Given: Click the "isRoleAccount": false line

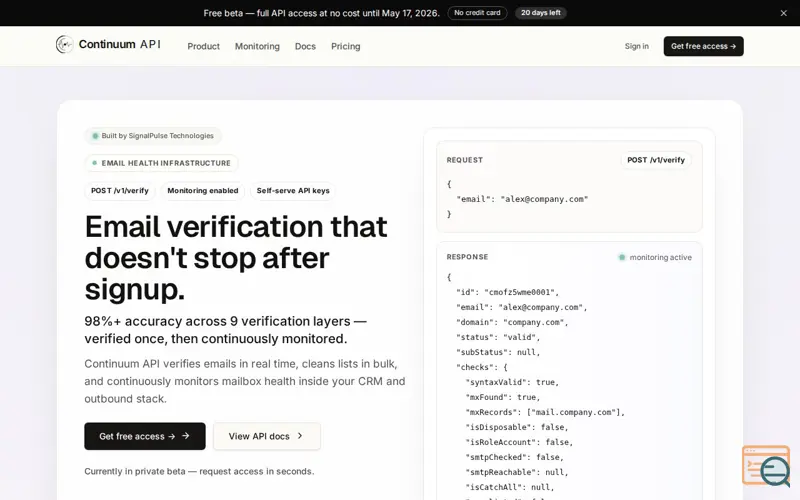Looking at the screenshot, I should point(519,442).
